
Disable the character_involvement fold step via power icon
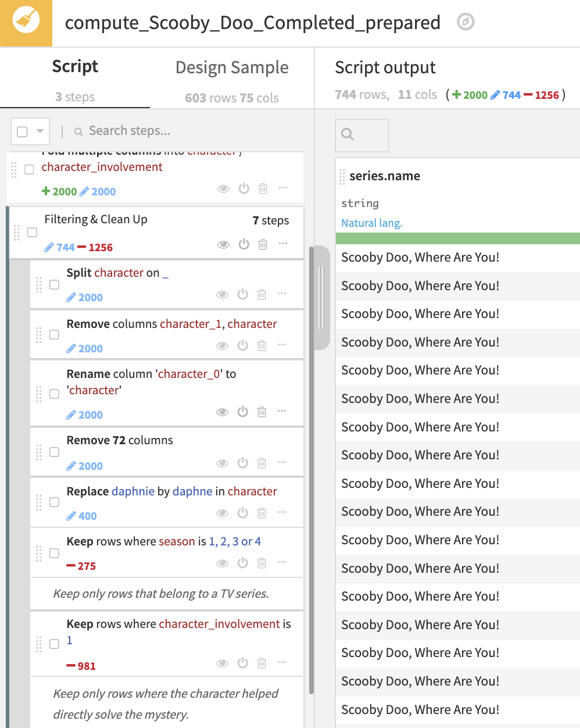[x=244, y=188]
